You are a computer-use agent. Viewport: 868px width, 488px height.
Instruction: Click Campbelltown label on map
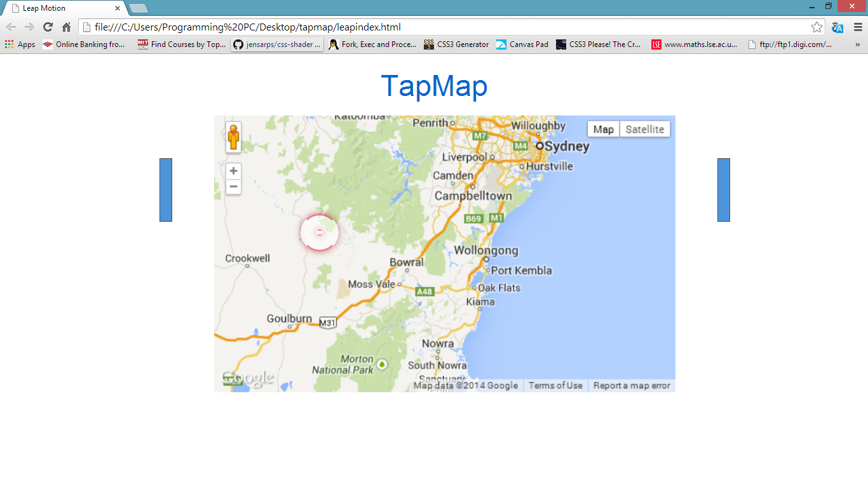pos(473,196)
